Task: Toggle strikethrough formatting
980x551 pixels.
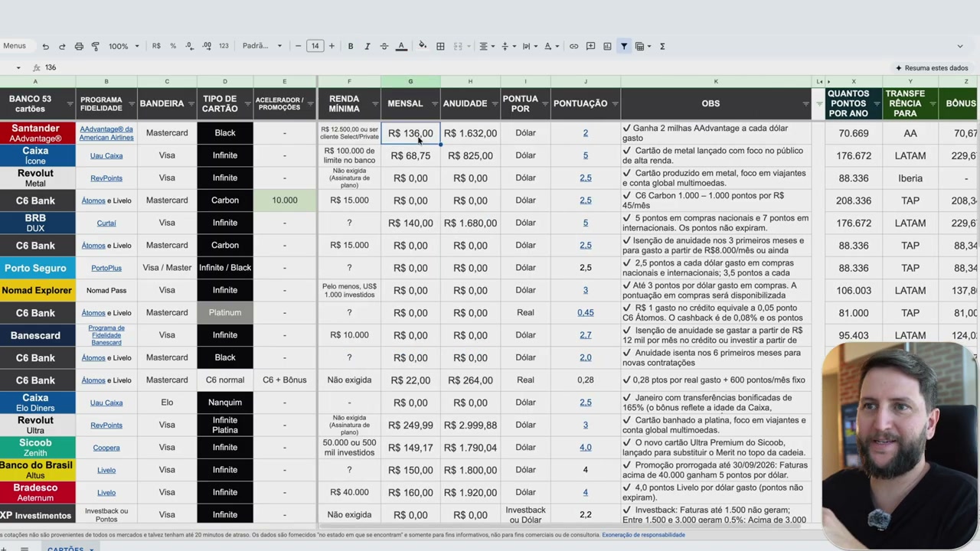Action: coord(384,46)
